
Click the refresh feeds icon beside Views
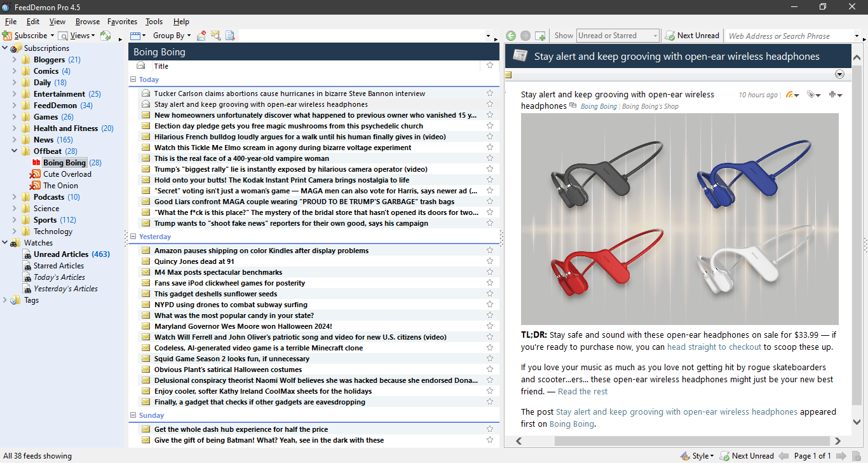click(x=105, y=36)
